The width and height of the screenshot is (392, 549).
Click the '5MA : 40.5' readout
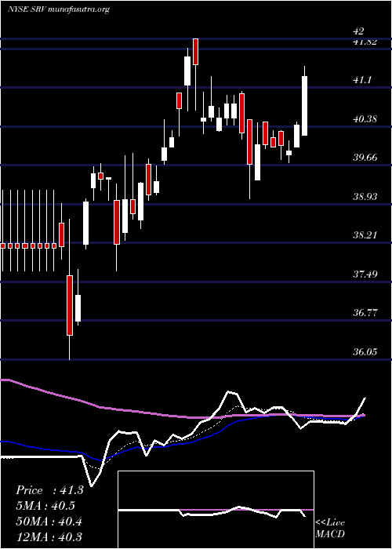[45, 506]
